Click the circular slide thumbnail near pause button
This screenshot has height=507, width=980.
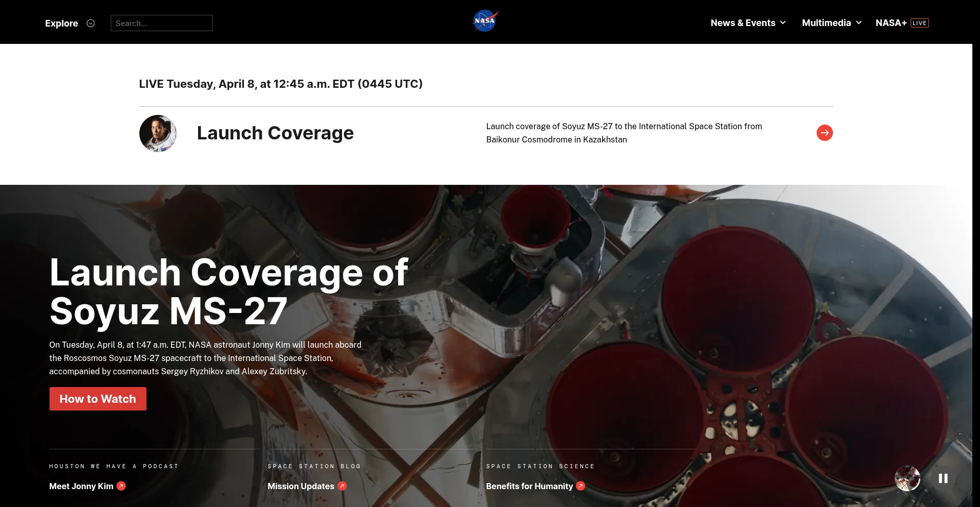907,478
